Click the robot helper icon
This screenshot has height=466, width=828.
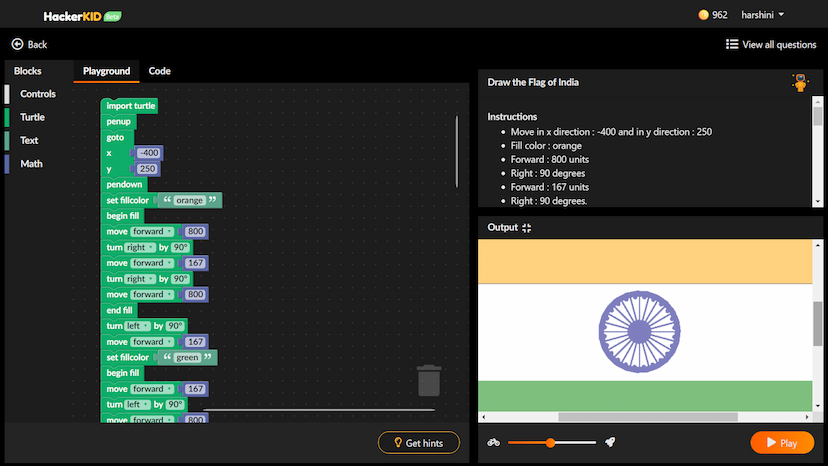pos(799,83)
